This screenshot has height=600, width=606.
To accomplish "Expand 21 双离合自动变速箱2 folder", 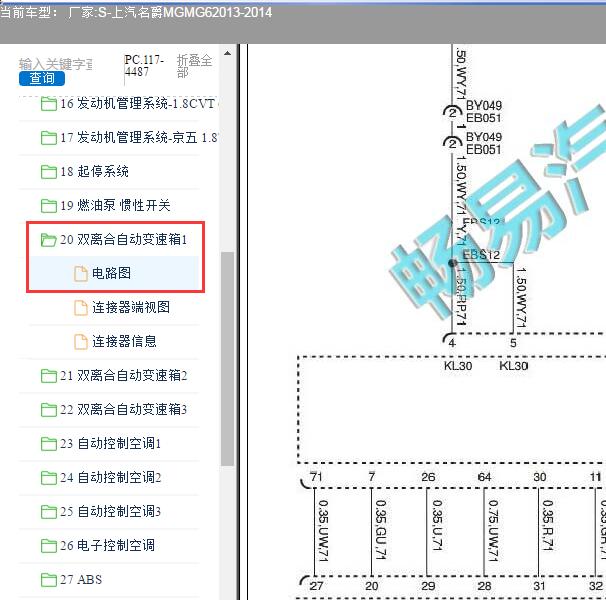I will [x=124, y=376].
